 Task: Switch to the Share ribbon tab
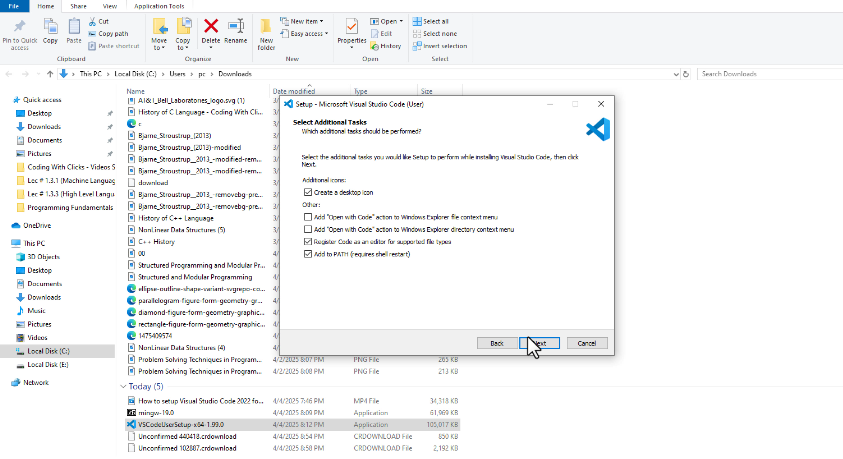click(x=78, y=6)
